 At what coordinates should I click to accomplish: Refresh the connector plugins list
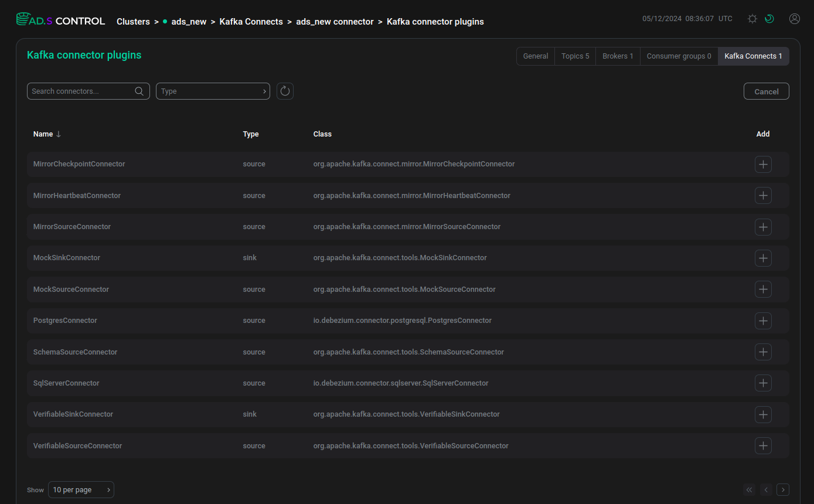coord(285,91)
